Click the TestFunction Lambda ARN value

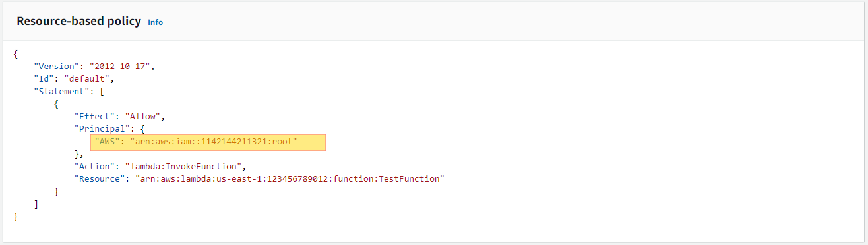point(290,179)
